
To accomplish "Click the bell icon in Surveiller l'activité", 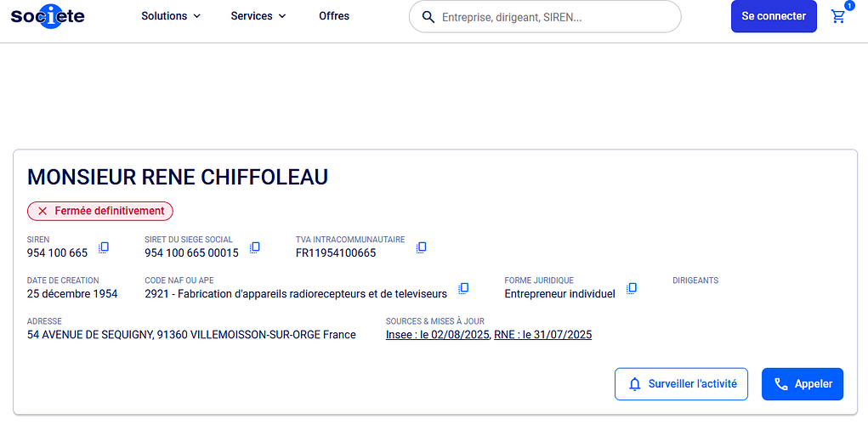I will point(635,384).
